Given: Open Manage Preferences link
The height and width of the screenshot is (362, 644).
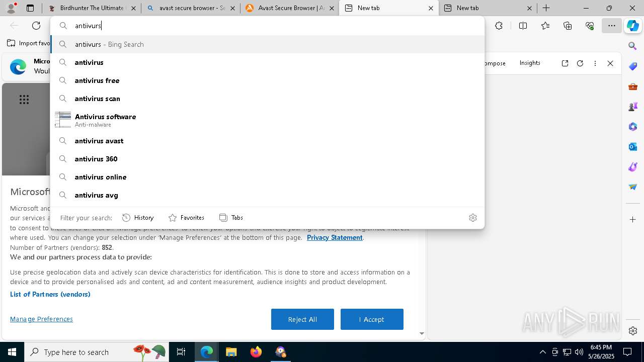Looking at the screenshot, I should pyautogui.click(x=41, y=319).
